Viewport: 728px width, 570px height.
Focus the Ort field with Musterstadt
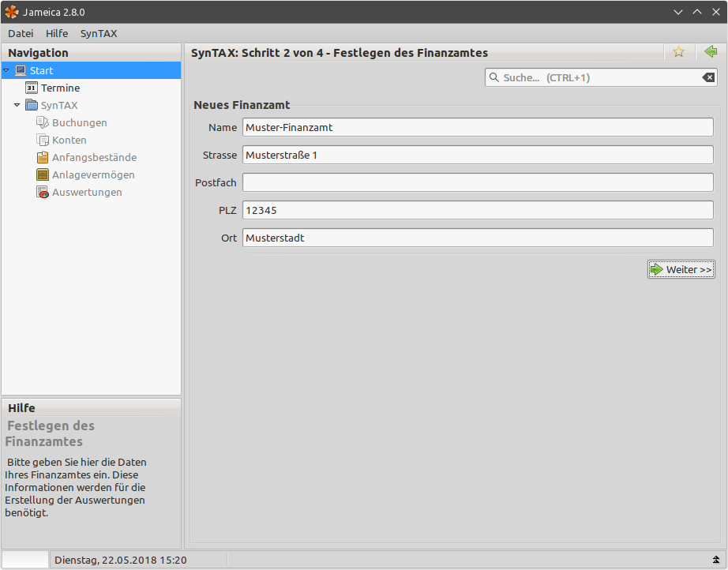pyautogui.click(x=478, y=238)
